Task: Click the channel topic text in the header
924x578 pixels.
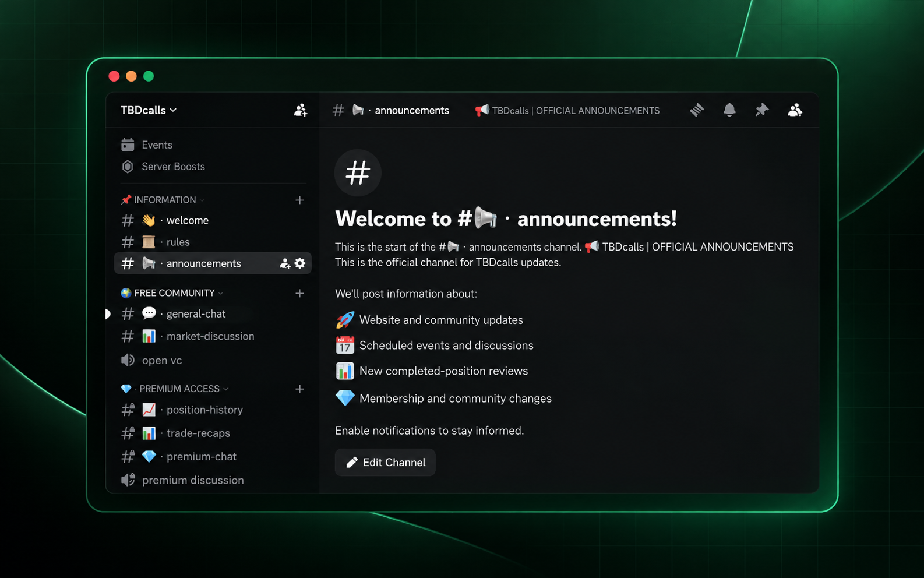Action: (567, 111)
